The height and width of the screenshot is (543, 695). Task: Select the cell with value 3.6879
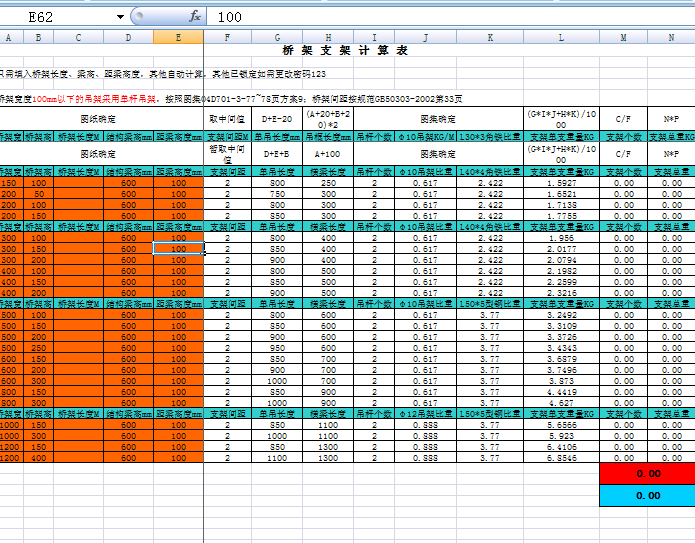(x=561, y=359)
